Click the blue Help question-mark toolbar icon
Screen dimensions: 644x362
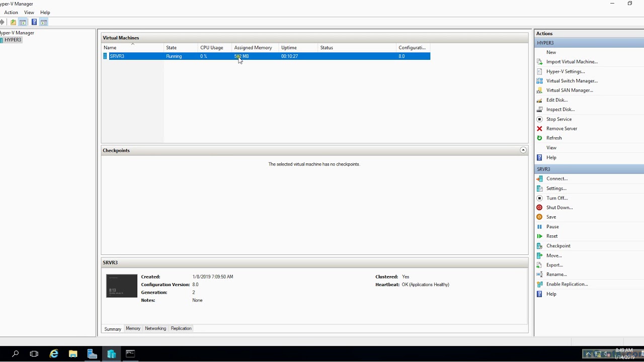coord(34,22)
